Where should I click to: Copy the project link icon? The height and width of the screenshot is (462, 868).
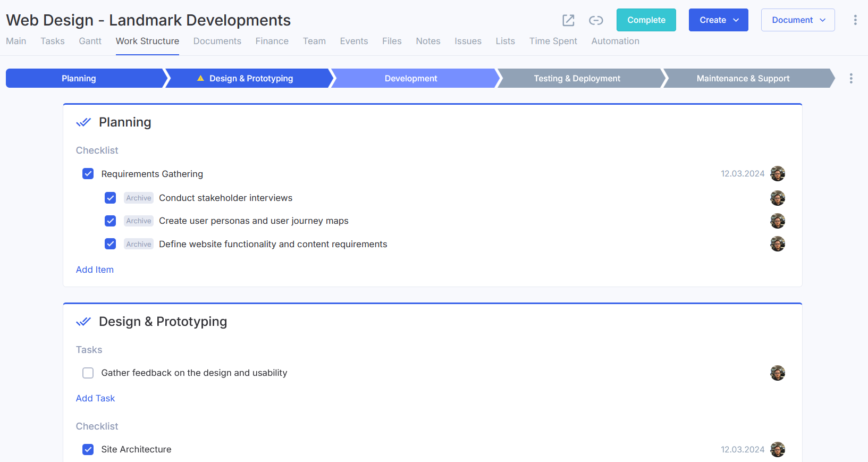(596, 20)
